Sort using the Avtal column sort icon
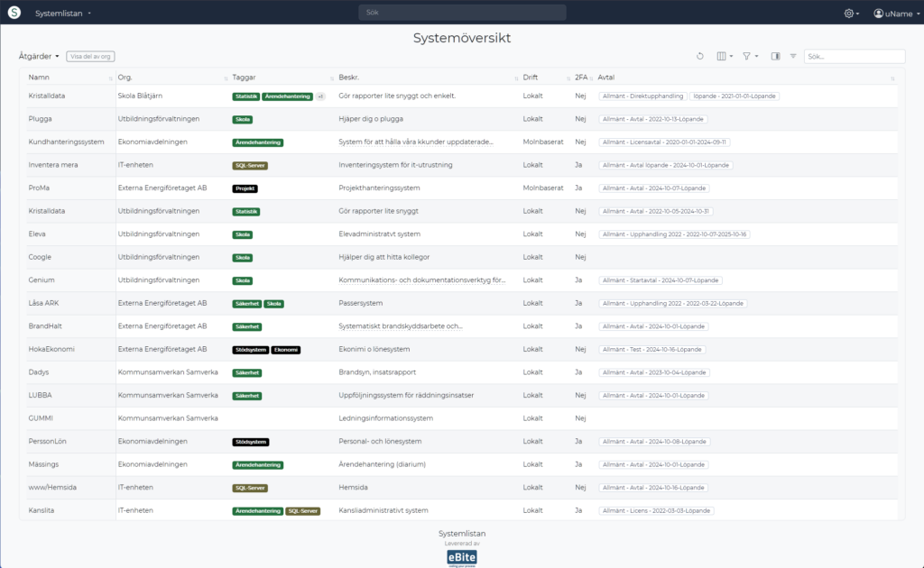 click(x=892, y=78)
